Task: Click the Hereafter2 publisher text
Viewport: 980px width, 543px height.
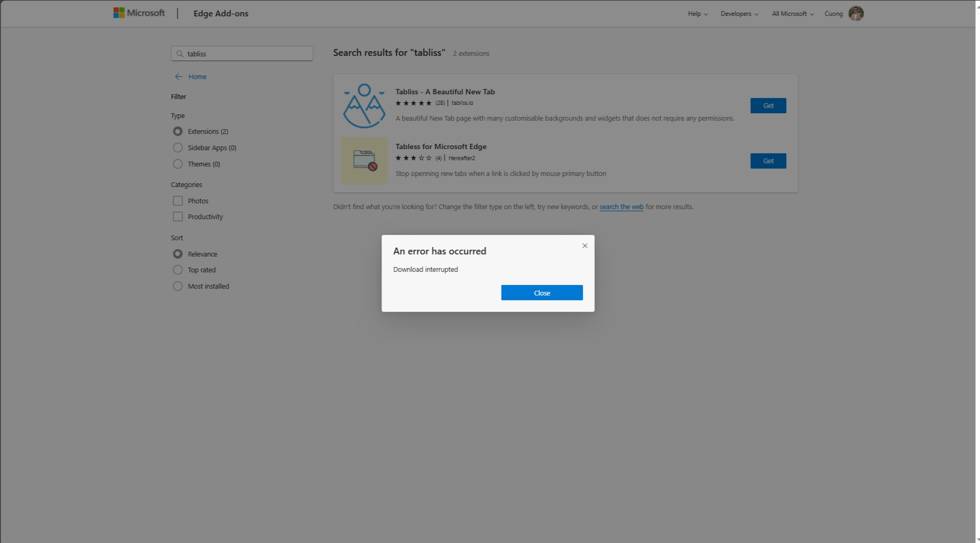Action: coord(462,158)
